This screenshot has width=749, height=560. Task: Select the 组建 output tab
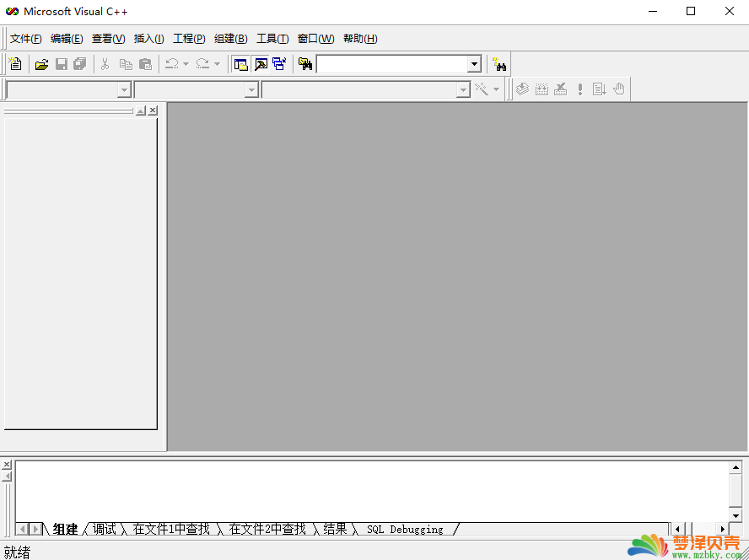[x=66, y=529]
